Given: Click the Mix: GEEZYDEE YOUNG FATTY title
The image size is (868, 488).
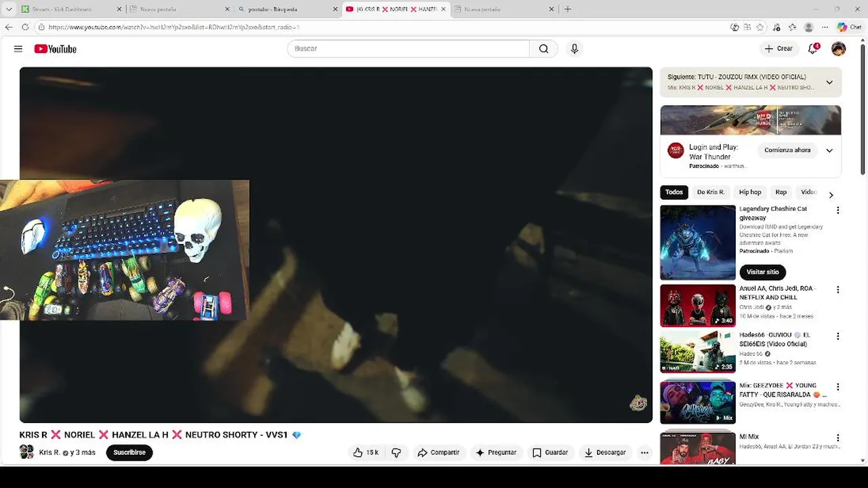Looking at the screenshot, I should (x=783, y=390).
